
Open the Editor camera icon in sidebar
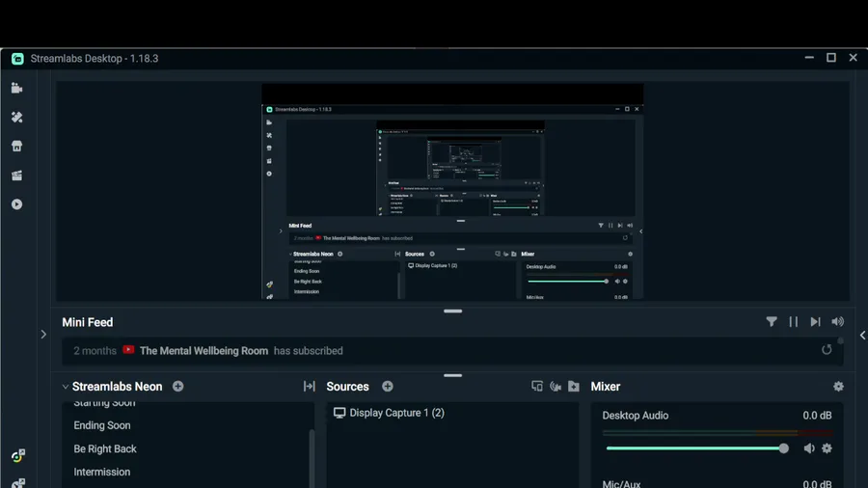[x=16, y=88]
